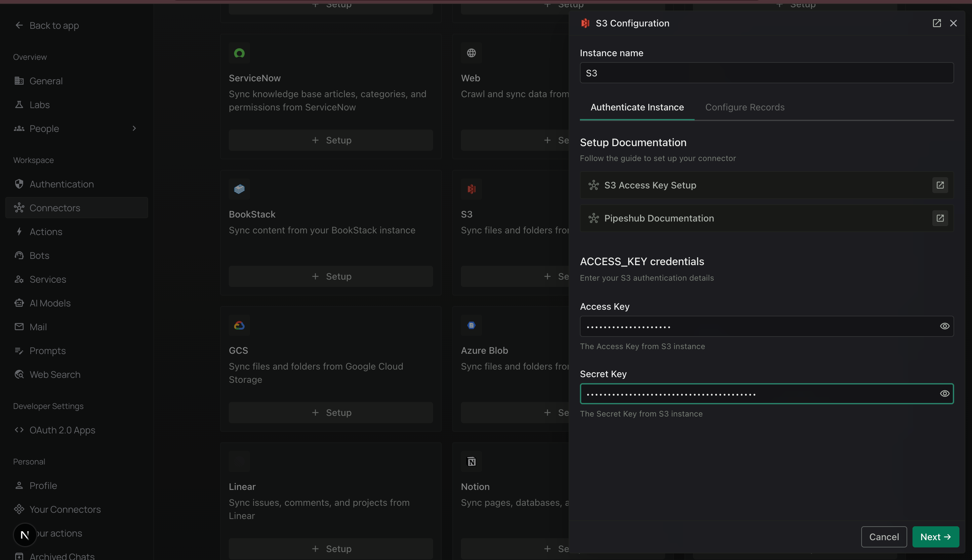Open Services page
Viewport: 972px width, 560px height.
click(77, 279)
